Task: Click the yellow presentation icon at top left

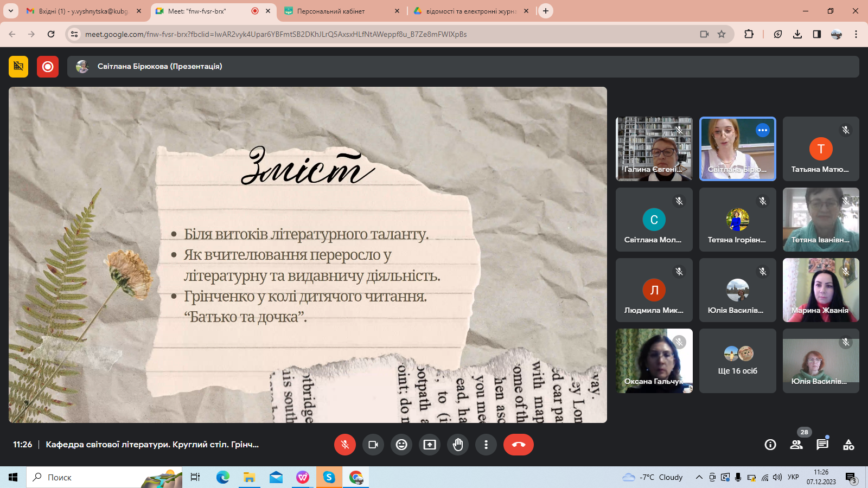Action: point(18,67)
